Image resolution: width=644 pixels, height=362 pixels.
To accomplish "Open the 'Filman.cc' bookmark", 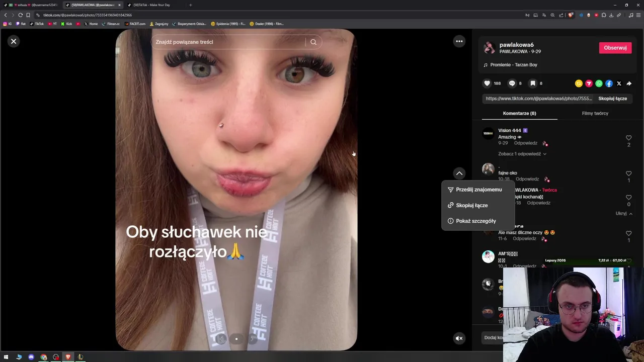I will tap(111, 24).
